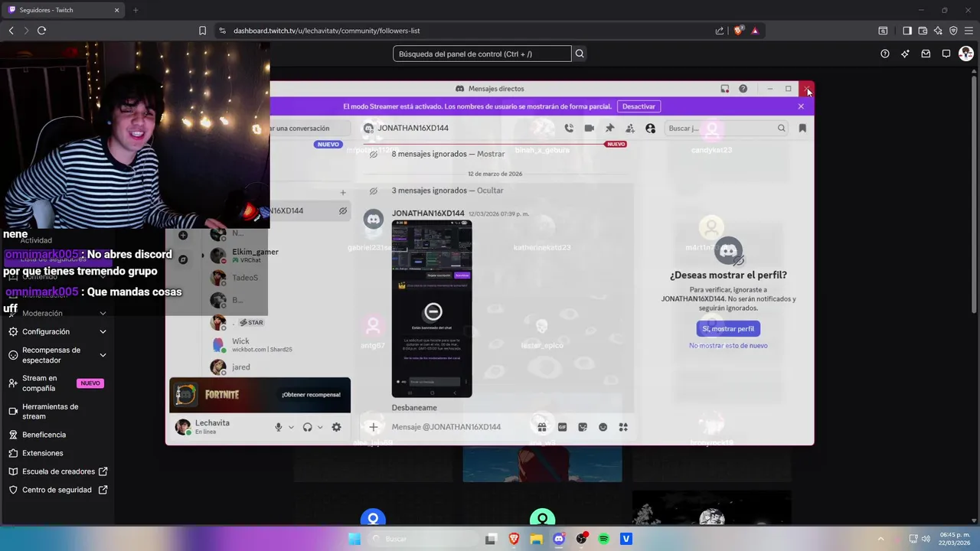Open Escuela de creadores link
The height and width of the screenshot is (551, 980).
point(57,471)
